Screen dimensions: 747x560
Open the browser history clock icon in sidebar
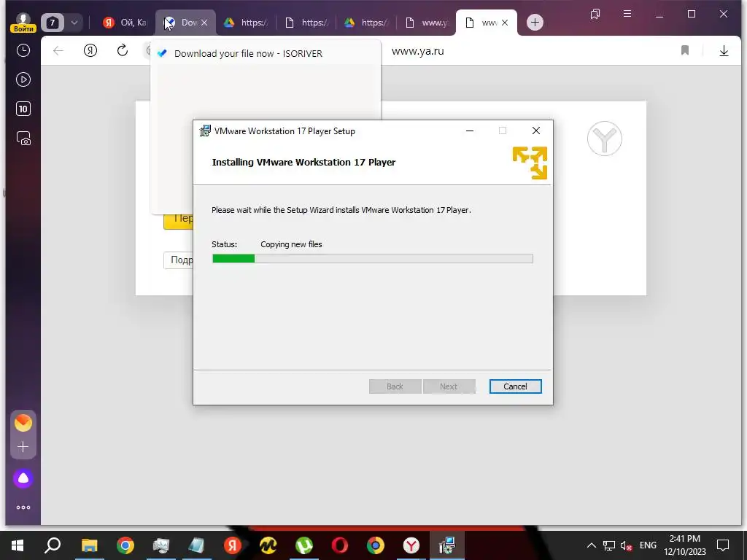pyautogui.click(x=23, y=50)
